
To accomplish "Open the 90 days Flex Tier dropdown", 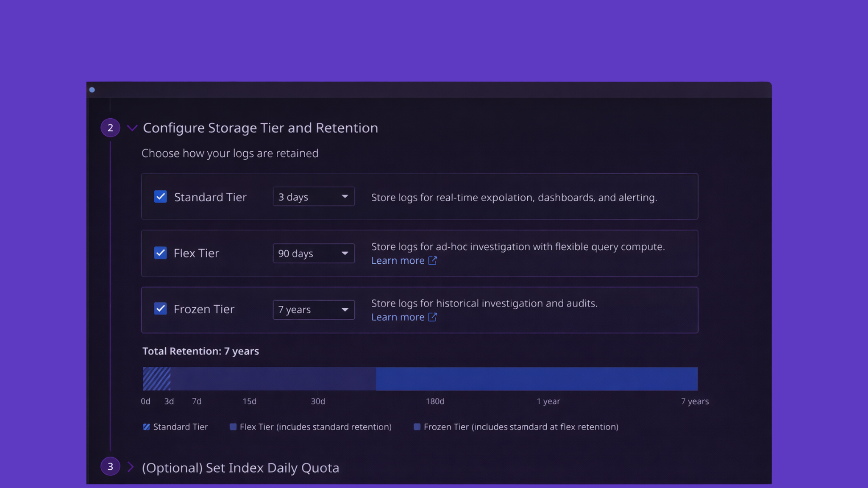I will click(x=313, y=253).
